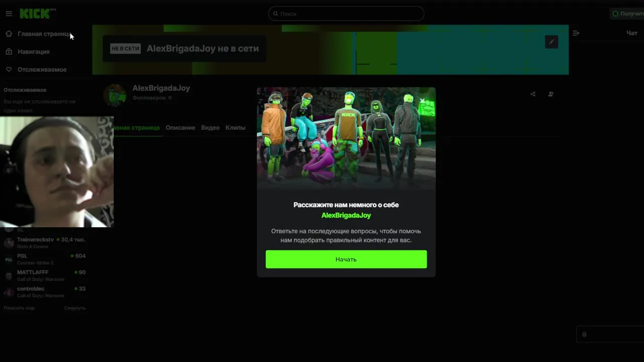Click the Trainwreckstv avatar icon
644x362 pixels.
[9, 243]
